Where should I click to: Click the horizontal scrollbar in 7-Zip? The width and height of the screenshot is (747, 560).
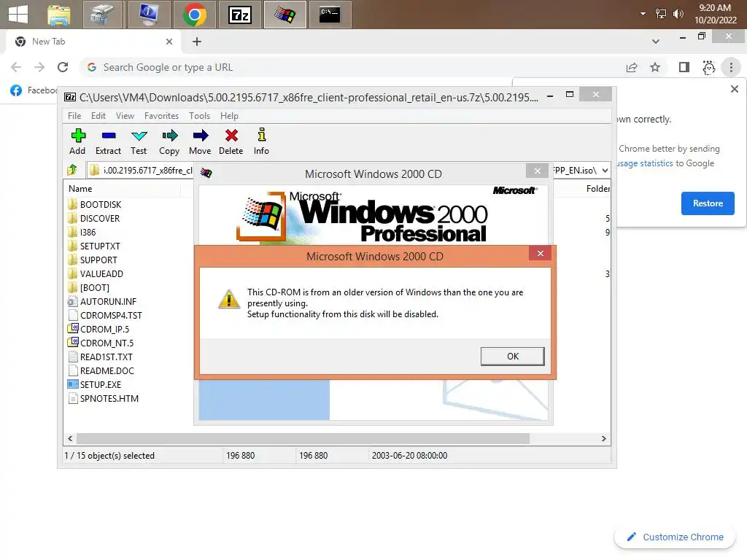pos(303,438)
